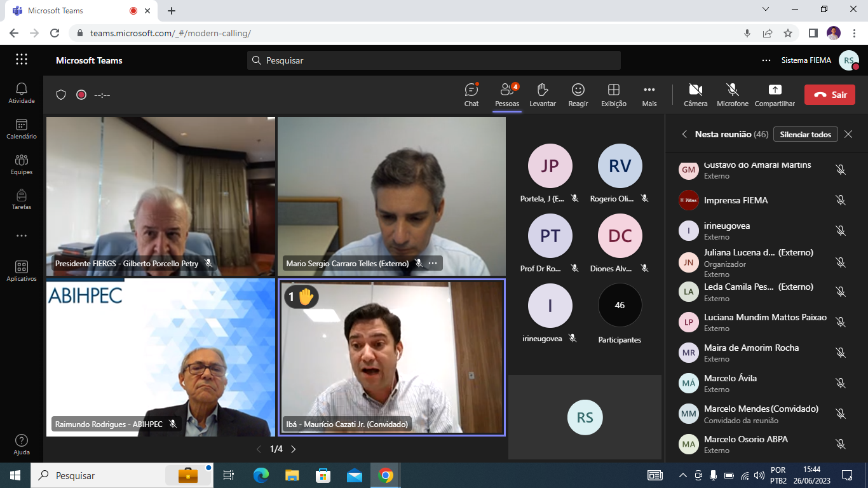Viewport: 868px width, 488px height.
Task: Toggle mic for Gustavo do Amaral Martins
Action: click(x=841, y=170)
